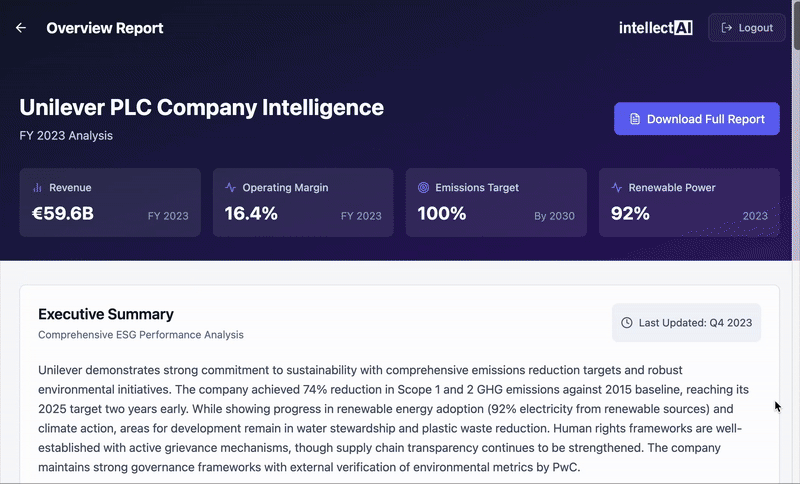Click the intellectAI logo

[x=655, y=28]
